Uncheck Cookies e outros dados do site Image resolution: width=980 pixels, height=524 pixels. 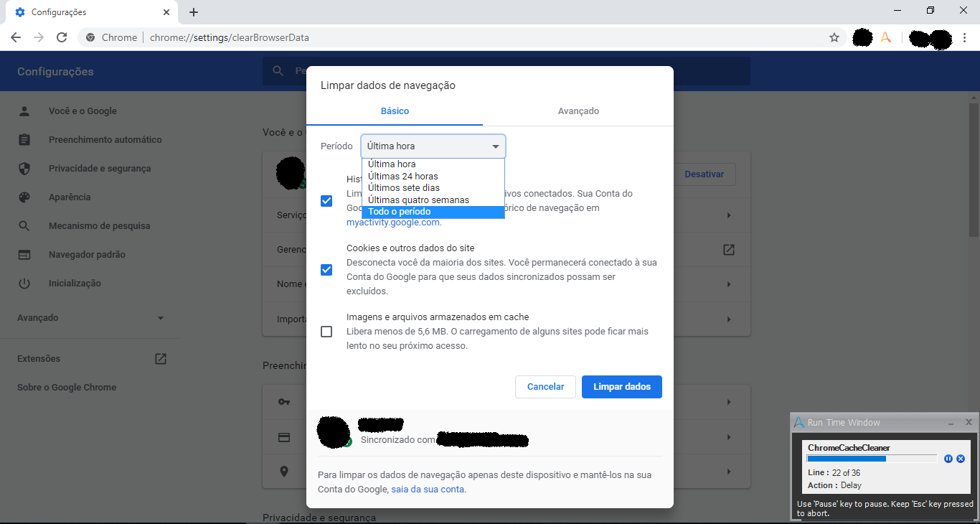pyautogui.click(x=326, y=270)
